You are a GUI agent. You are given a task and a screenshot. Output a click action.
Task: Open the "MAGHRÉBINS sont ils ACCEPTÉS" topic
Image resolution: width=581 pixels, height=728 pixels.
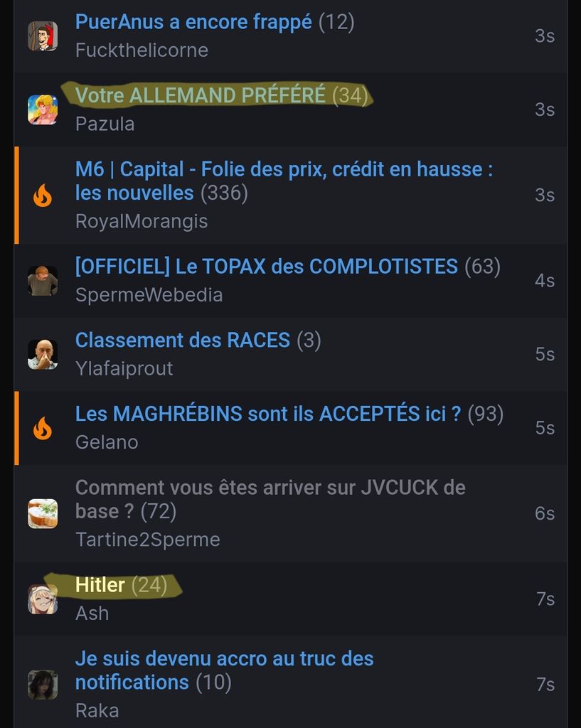pyautogui.click(x=268, y=414)
